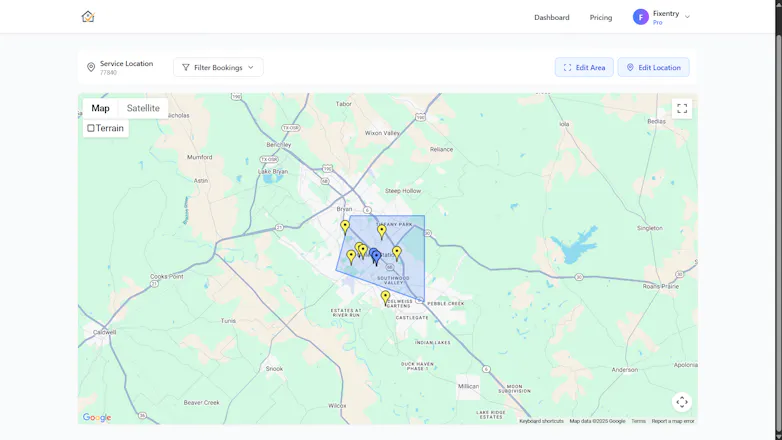Switch to the Map view tab
The width and height of the screenshot is (782, 440).
click(x=100, y=108)
